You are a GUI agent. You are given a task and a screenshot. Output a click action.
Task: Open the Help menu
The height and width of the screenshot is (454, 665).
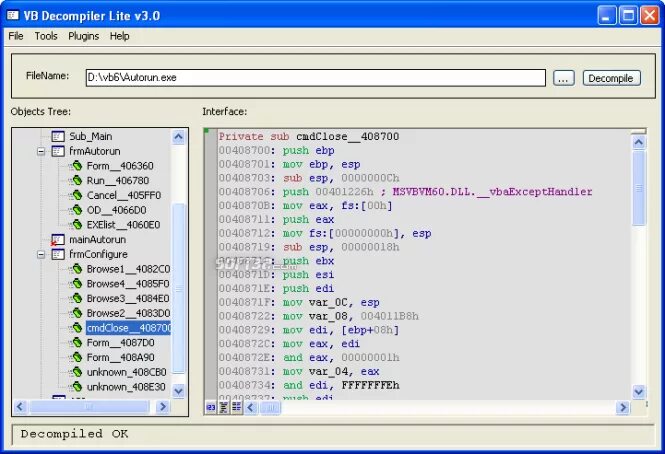coord(120,36)
